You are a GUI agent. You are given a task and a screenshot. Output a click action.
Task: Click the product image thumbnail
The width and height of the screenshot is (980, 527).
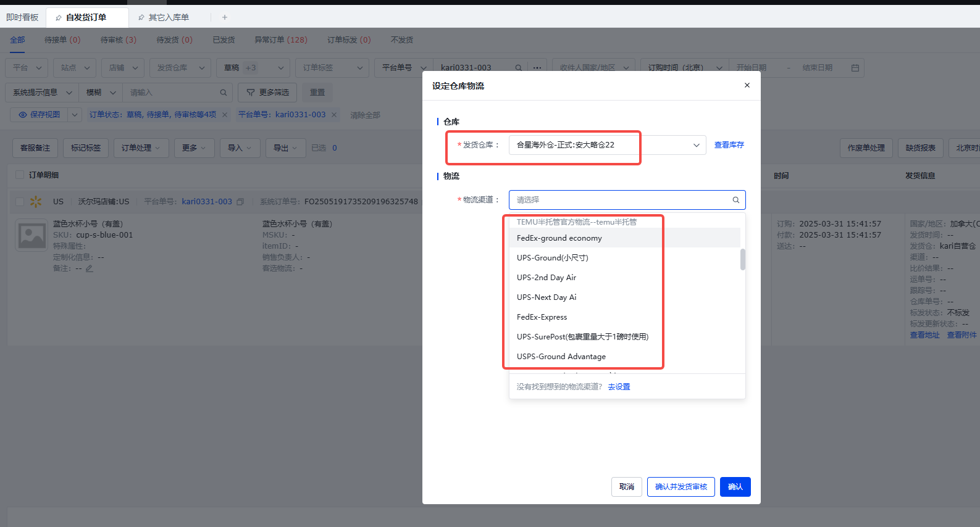(31, 235)
